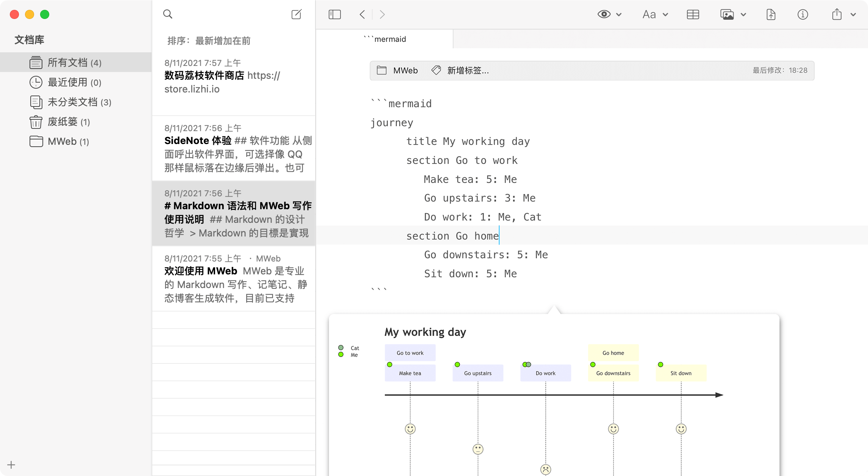
Task: Click the search icon in the document list
Action: coord(168,14)
